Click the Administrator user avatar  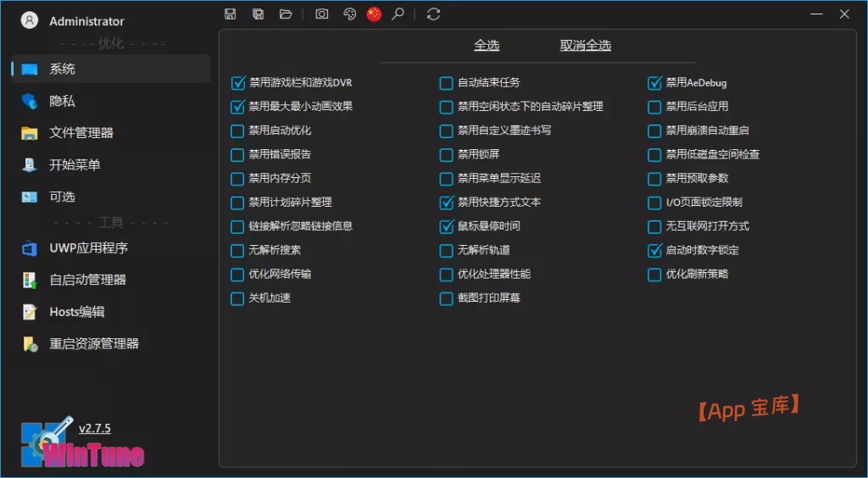tap(30, 20)
